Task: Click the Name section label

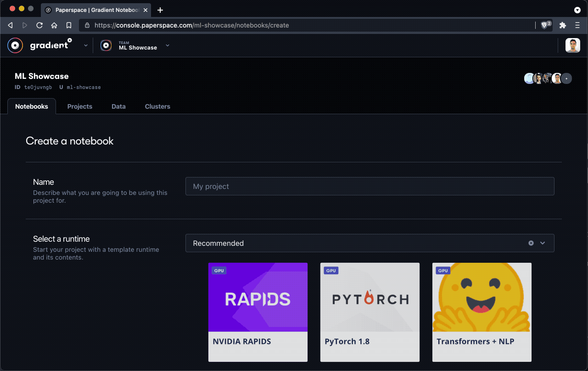Action: (x=44, y=182)
